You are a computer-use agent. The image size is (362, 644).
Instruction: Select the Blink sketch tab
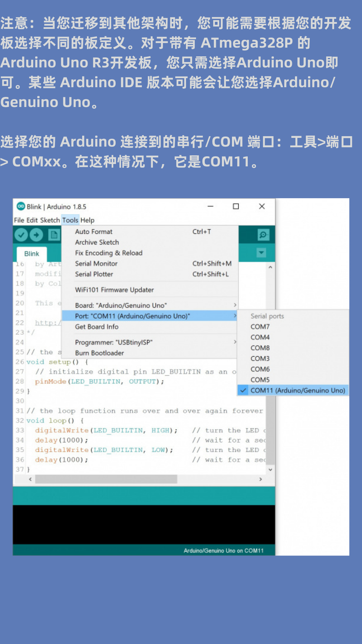pos(32,254)
